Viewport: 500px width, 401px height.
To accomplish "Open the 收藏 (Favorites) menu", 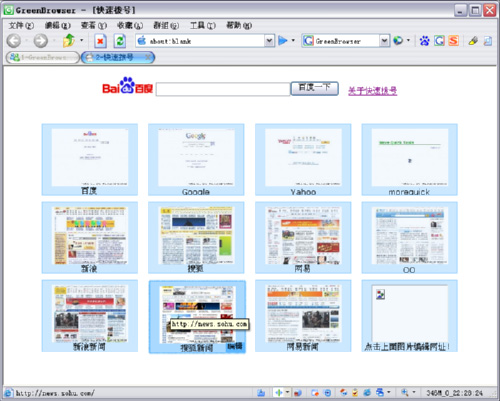I will [130, 25].
